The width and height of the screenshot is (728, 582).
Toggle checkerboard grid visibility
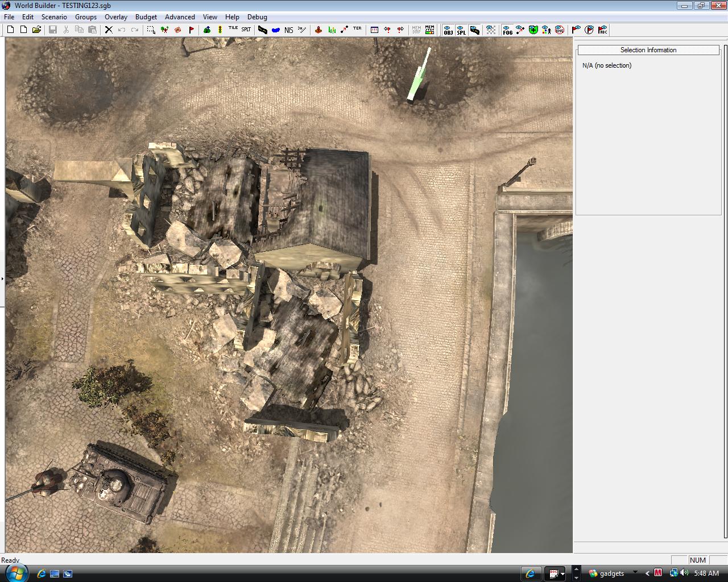point(491,30)
